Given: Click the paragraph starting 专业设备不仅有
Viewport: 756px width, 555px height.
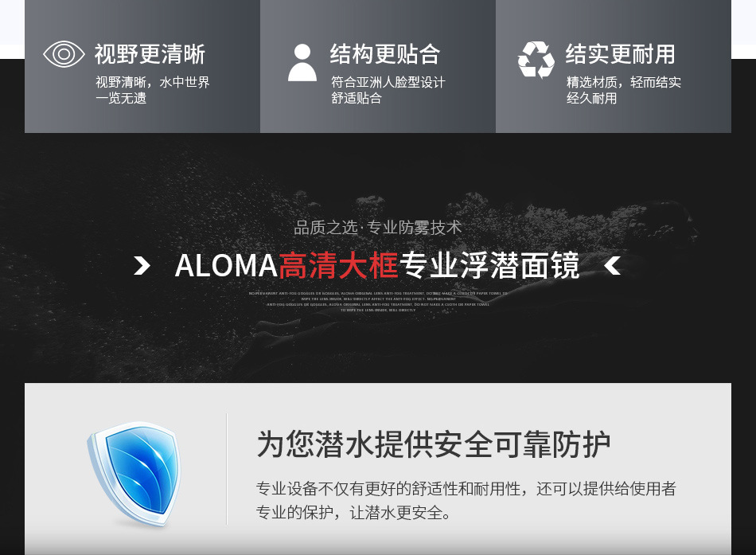Looking at the screenshot, I should 466,501.
